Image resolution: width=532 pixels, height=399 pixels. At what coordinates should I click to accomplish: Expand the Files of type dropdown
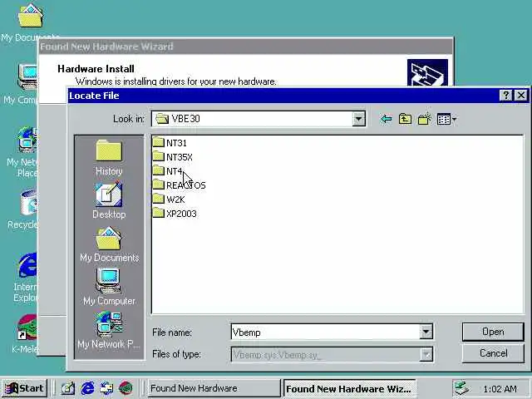click(426, 355)
